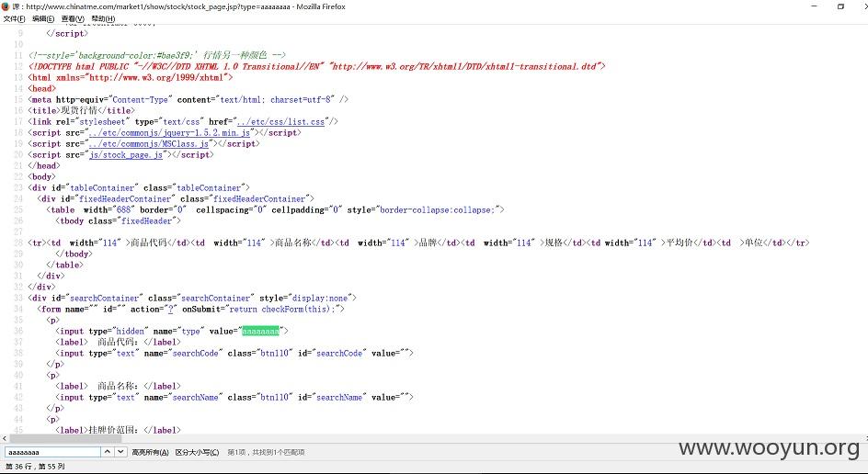Click the 挂牌价范围 label text
This screenshot has height=474, width=868.
point(115,430)
